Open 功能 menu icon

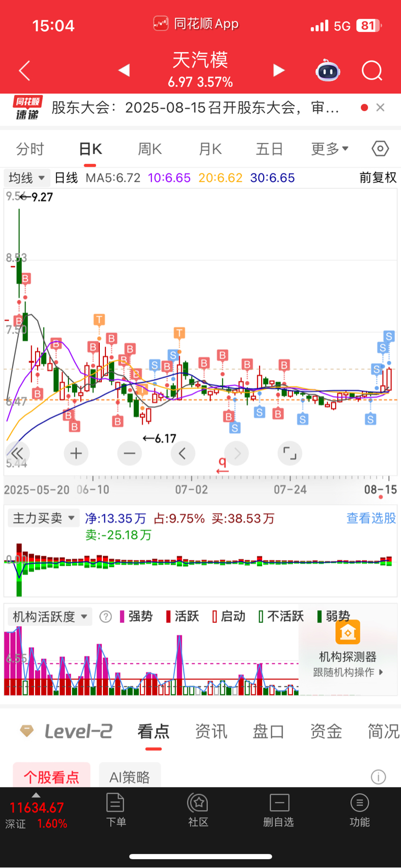[359, 810]
